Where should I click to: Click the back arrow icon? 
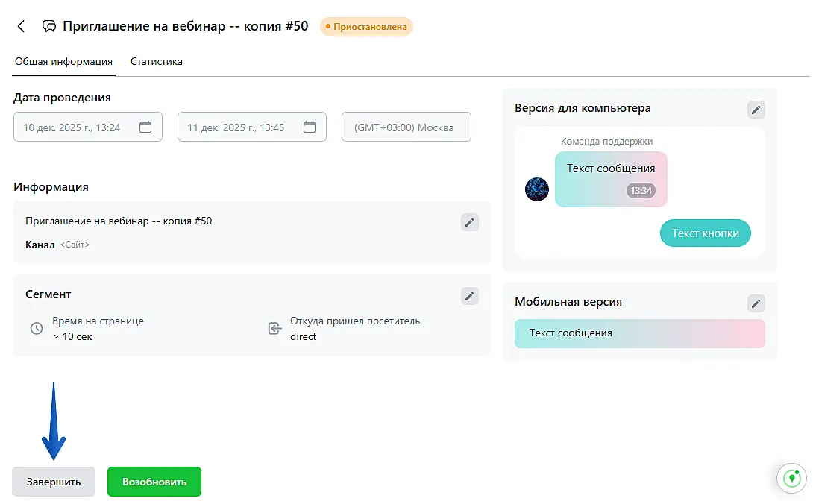(21, 27)
